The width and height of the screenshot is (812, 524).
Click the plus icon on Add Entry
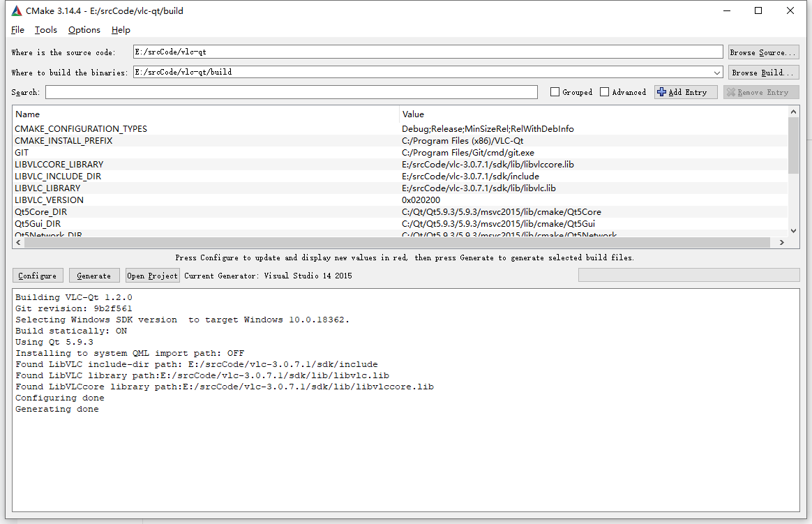661,92
